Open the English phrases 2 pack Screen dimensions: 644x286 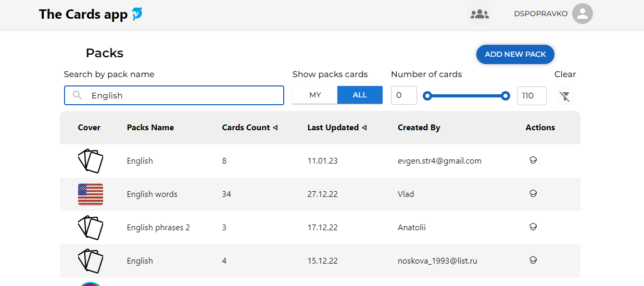coord(158,228)
